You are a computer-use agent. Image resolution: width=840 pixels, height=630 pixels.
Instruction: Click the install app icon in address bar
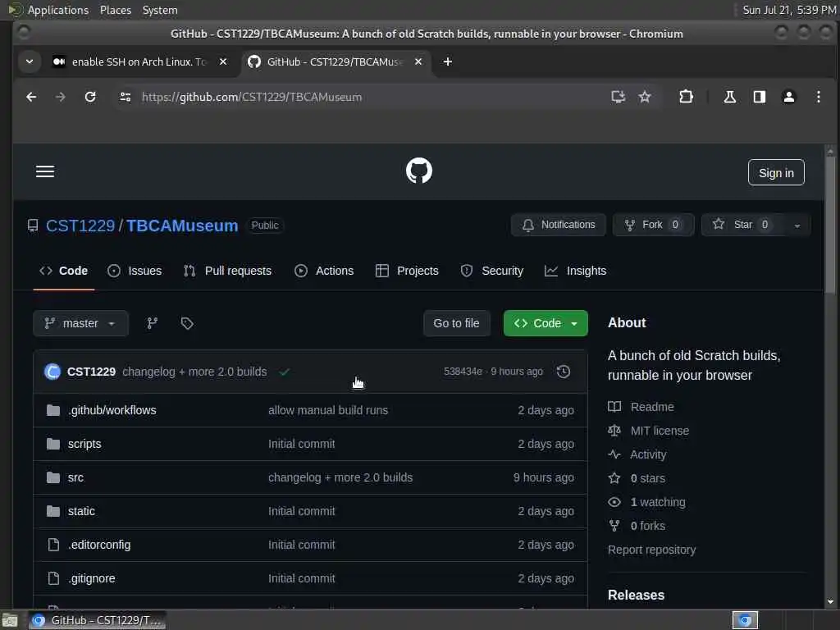[x=619, y=97]
